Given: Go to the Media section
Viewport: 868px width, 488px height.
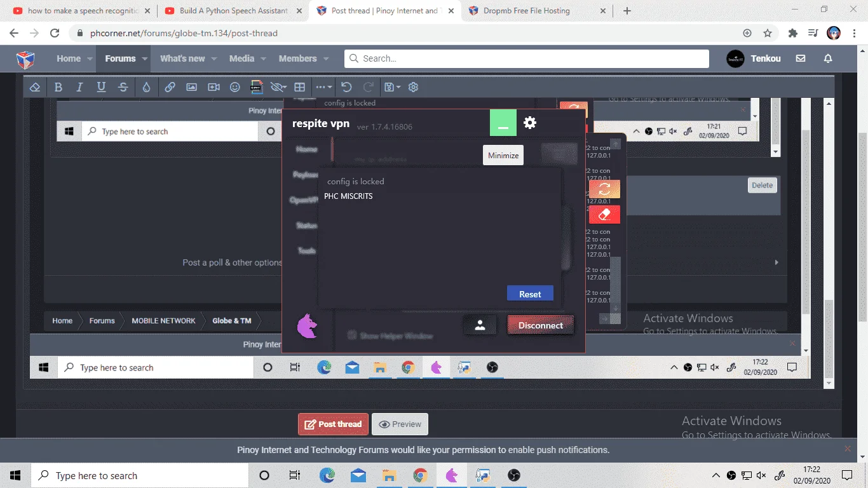Looking at the screenshot, I should pos(241,58).
